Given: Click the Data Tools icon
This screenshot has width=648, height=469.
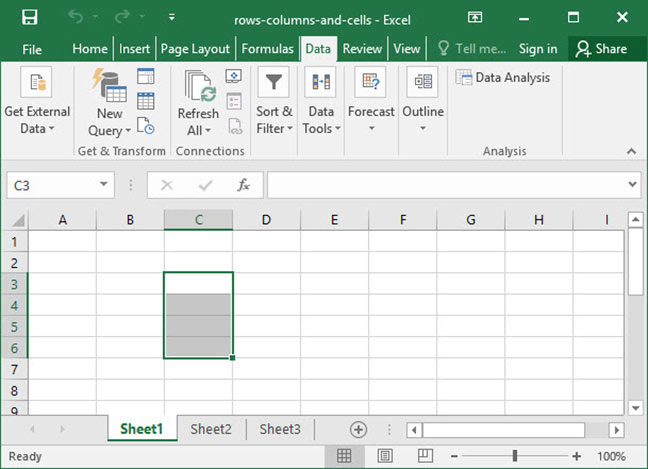Looking at the screenshot, I should coord(321,83).
